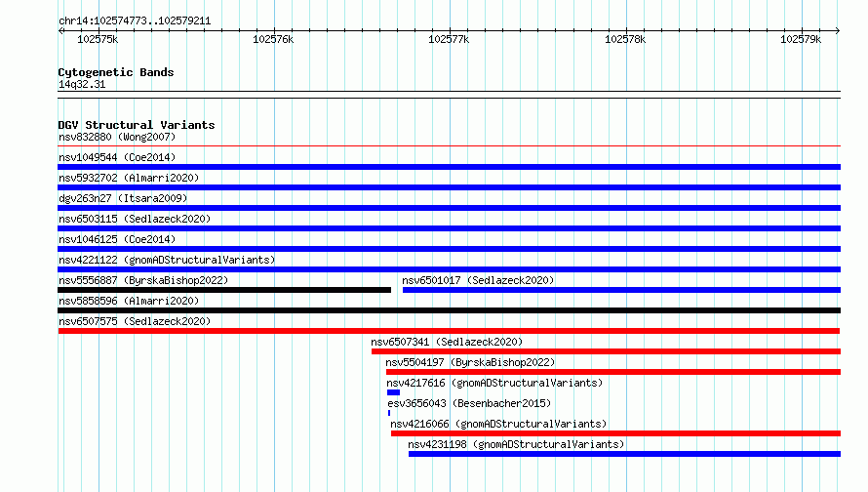
Task: Click the right arrowhead of the ruler
Action: [x=838, y=31]
